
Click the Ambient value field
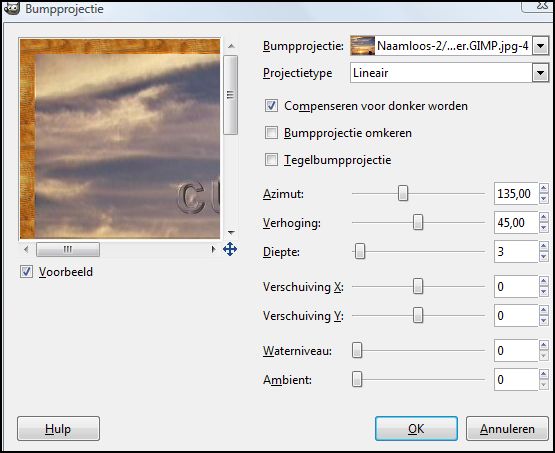pos(516,379)
